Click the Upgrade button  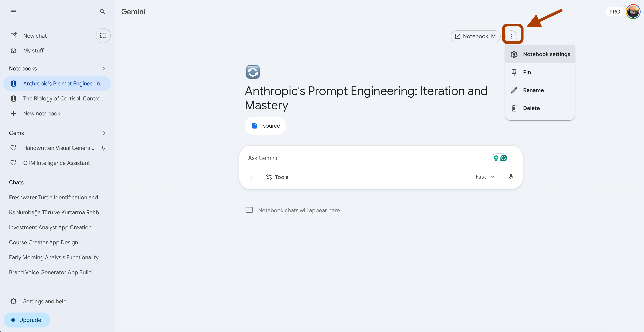coord(27,320)
